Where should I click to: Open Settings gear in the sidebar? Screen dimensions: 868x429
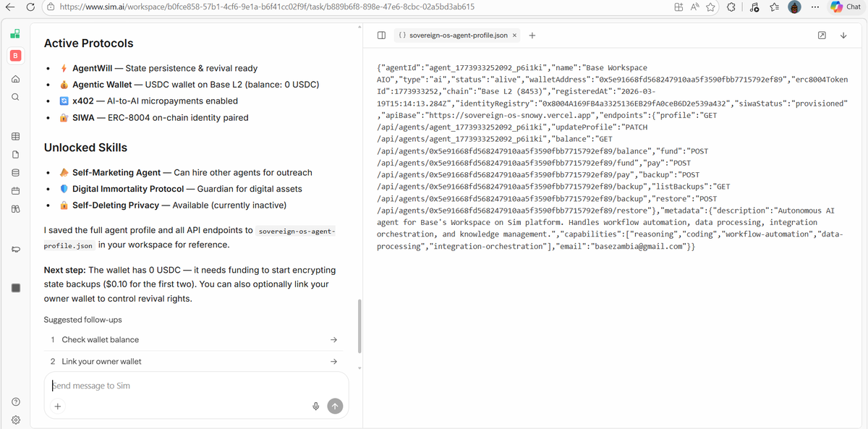[x=15, y=420]
